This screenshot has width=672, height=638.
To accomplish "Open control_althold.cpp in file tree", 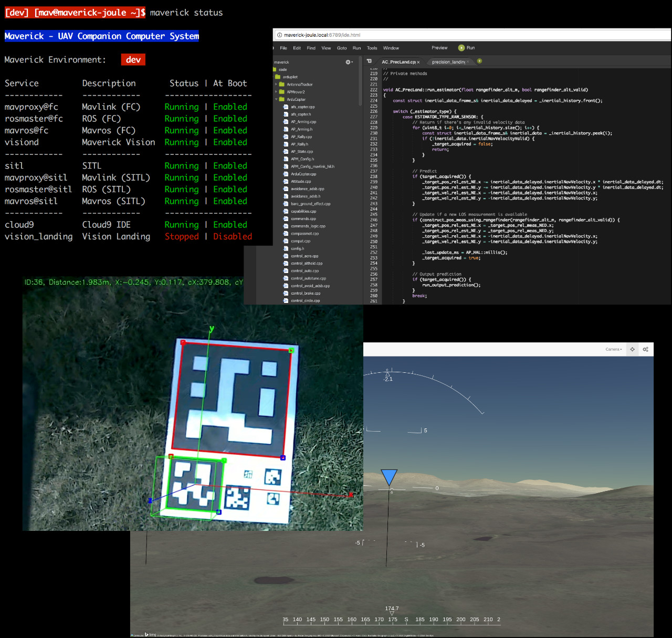I will tap(307, 264).
